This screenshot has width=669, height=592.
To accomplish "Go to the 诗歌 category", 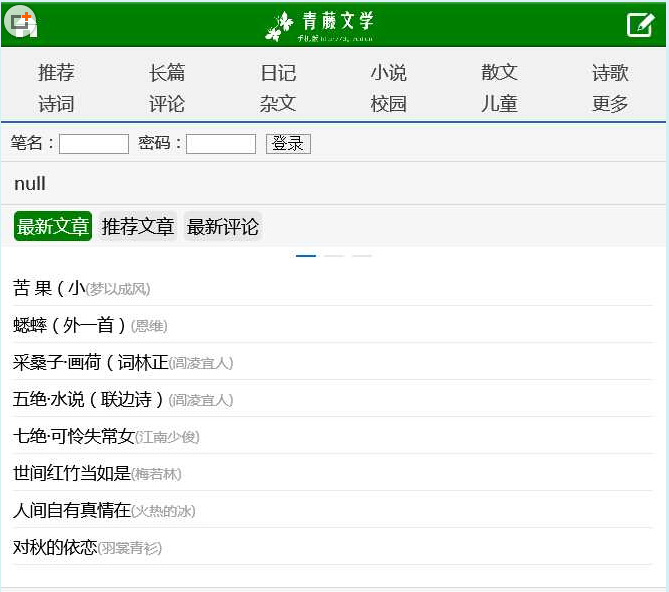I will pyautogui.click(x=610, y=72).
